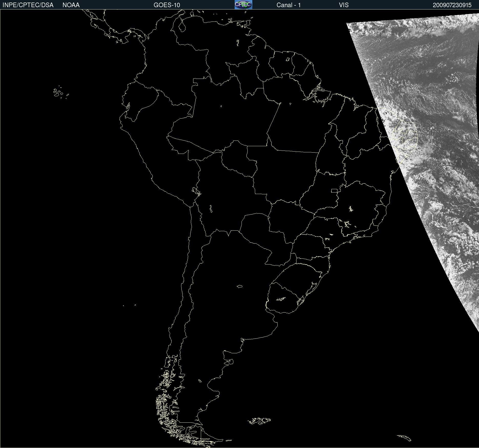Select the NOAA label in the header
479x448 pixels.
click(71, 5)
